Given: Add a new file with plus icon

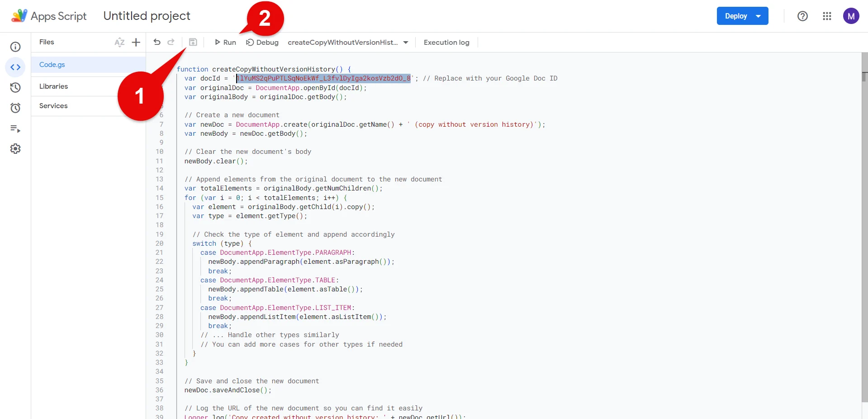Looking at the screenshot, I should point(136,42).
